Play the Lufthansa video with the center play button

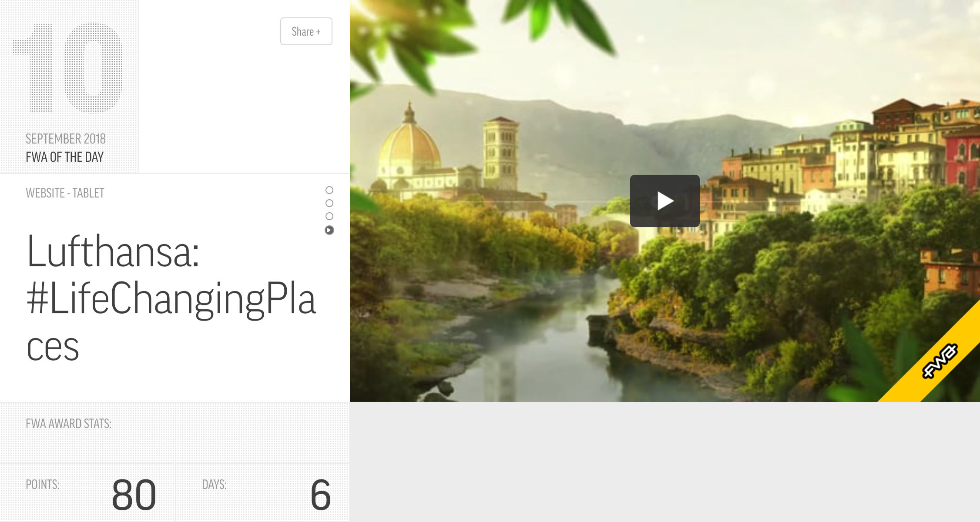click(x=665, y=201)
